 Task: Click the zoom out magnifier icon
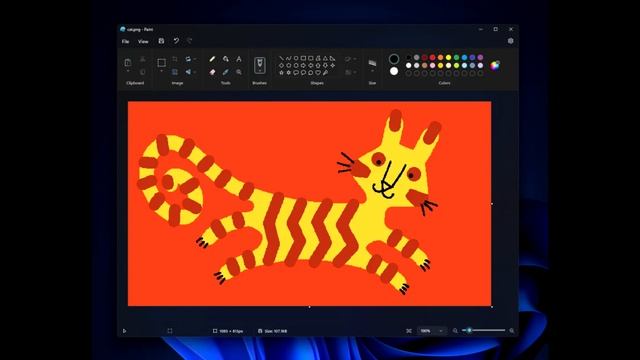click(455, 331)
